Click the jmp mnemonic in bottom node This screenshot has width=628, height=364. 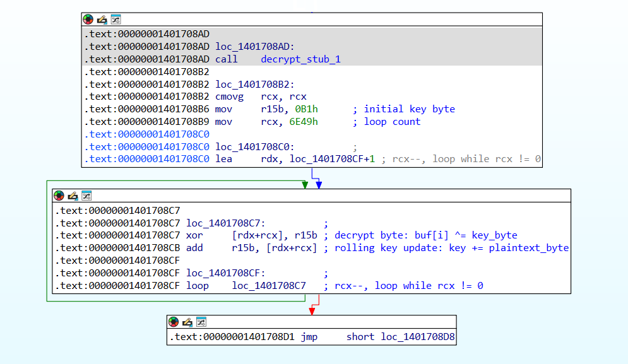(309, 337)
